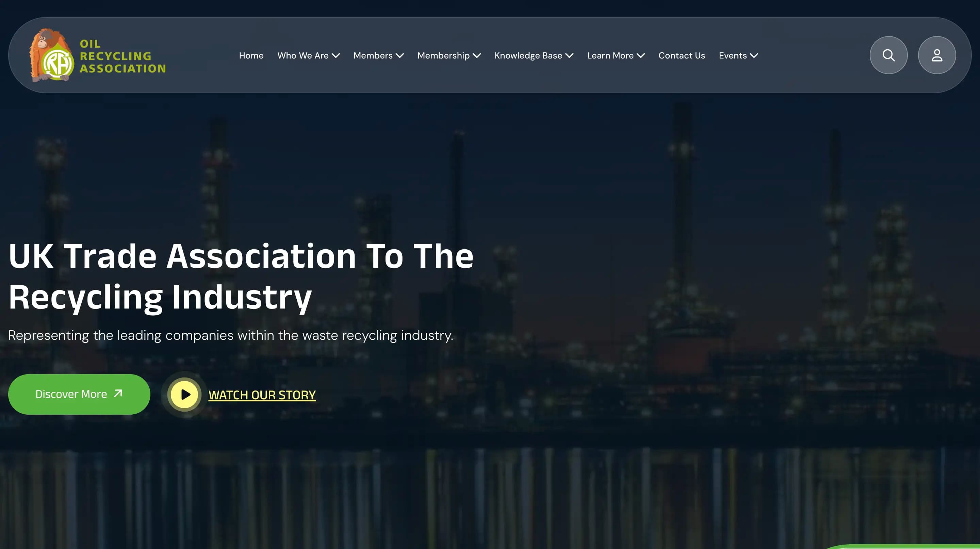
Task: Click the Oil Recycling Association orangutan logo
Action: point(49,55)
